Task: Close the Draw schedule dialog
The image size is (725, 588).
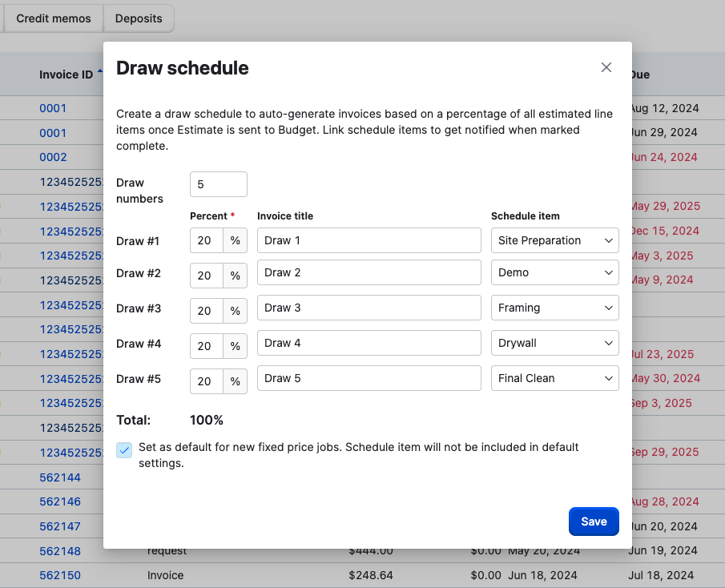Action: point(606,68)
